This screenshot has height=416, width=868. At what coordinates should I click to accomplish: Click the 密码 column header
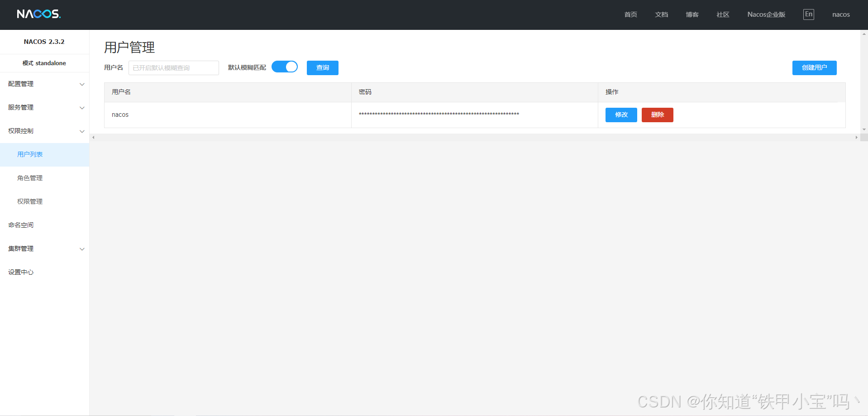point(475,92)
